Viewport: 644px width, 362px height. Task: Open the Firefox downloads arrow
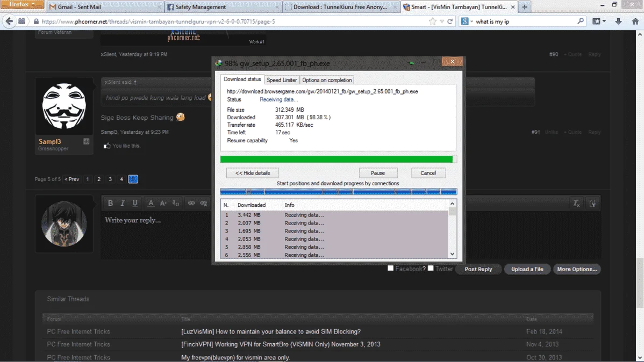618,21
